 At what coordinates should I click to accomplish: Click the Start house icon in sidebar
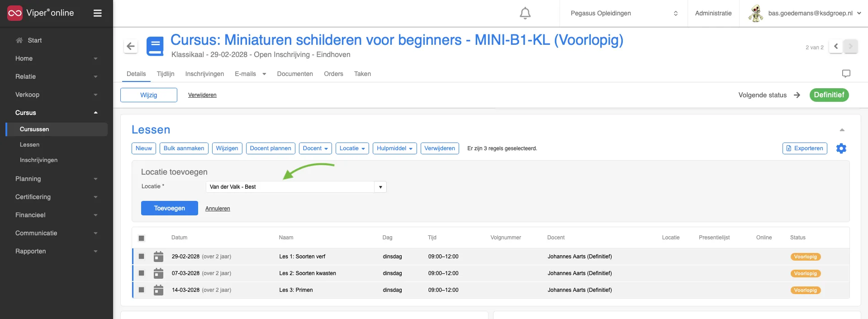click(x=19, y=40)
